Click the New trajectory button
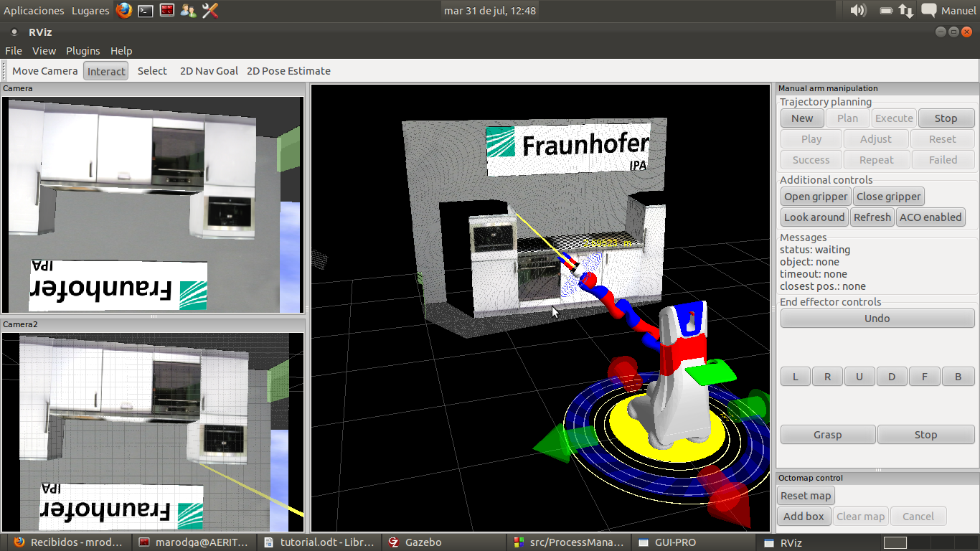Screen dimensions: 980x551 click(802, 118)
